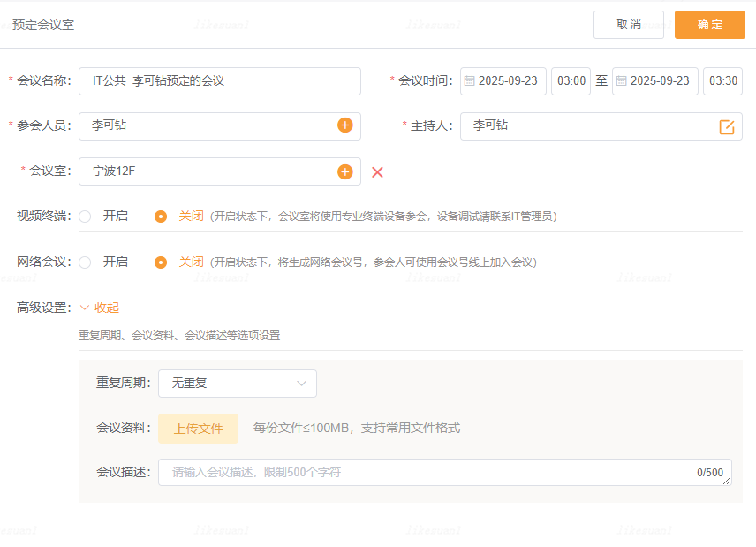Turn on 网络会议 with 开启 option
The image size is (756, 547).
click(86, 262)
